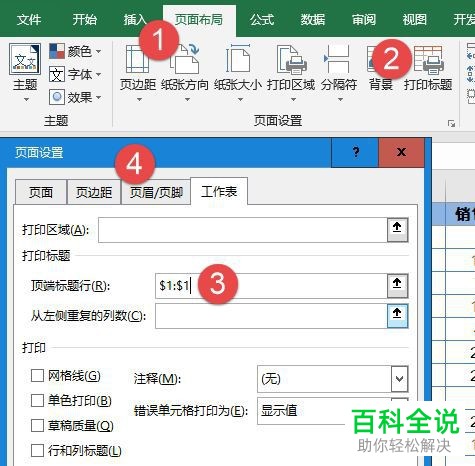The height and width of the screenshot is (466, 475).
Task: Click the dialog help question mark button
Action: click(355, 152)
